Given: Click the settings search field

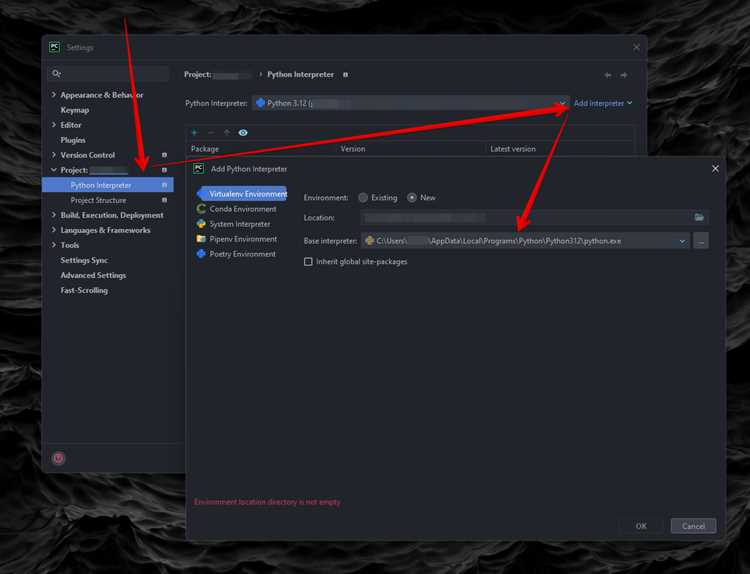Looking at the screenshot, I should pos(110,73).
